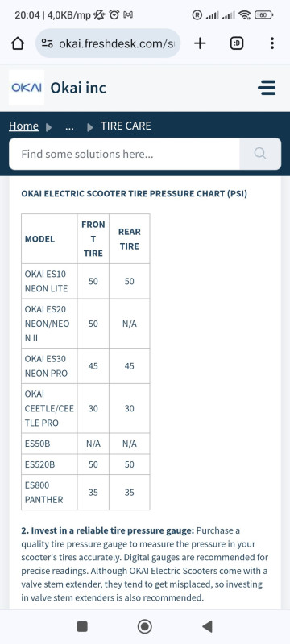Tap the Android home circle button
This screenshot has height=644, width=290.
pos(144,626)
